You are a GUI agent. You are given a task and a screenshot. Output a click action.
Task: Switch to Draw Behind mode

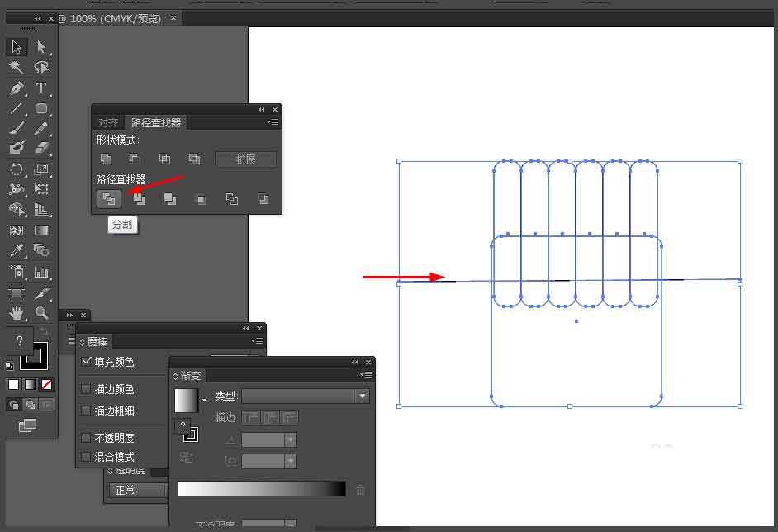(31, 405)
